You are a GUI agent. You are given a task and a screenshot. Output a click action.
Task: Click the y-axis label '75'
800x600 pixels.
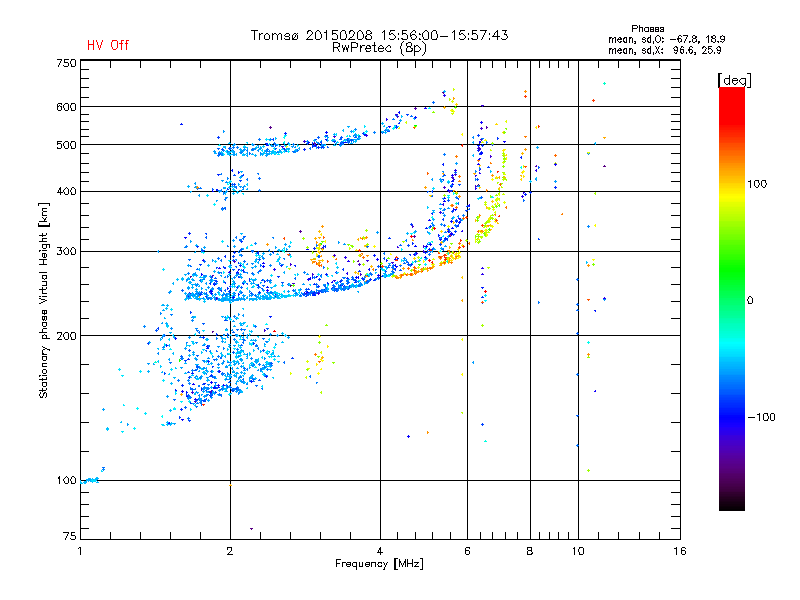click(70, 536)
